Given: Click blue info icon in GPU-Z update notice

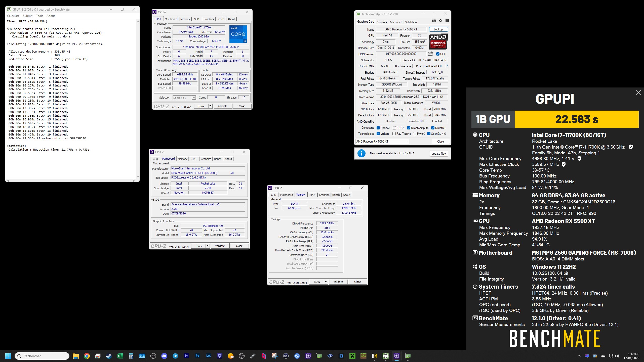Looking at the screenshot, I should point(361,153).
